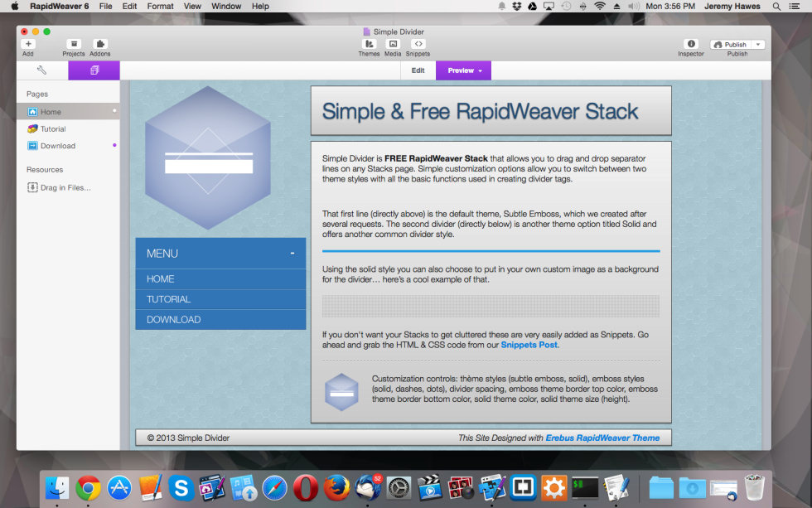Open the Wi-Fi status menu
This screenshot has height=508, width=812.
point(600,6)
